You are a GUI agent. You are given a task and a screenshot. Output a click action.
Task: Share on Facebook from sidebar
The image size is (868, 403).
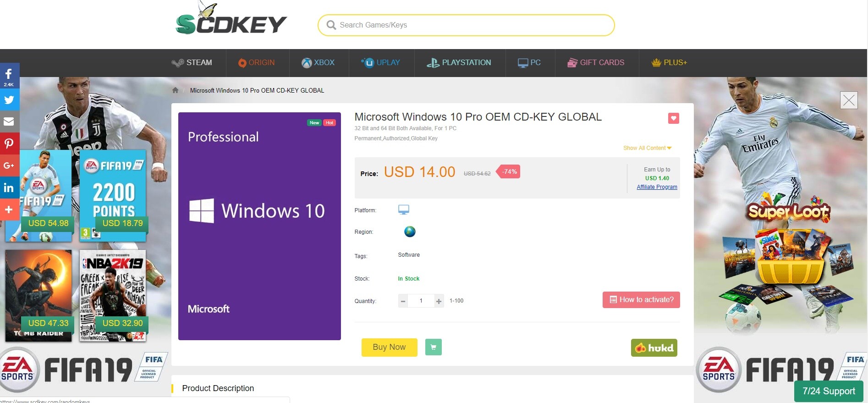point(9,76)
